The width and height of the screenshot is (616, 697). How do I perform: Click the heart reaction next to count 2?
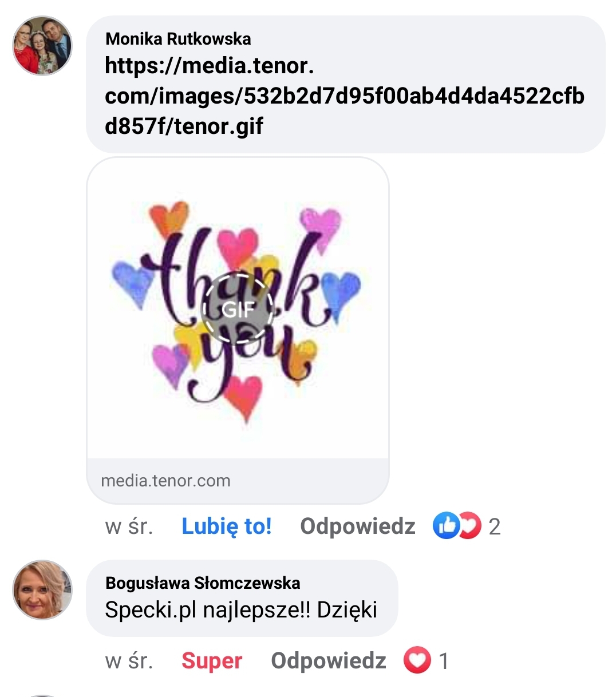pyautogui.click(x=471, y=525)
